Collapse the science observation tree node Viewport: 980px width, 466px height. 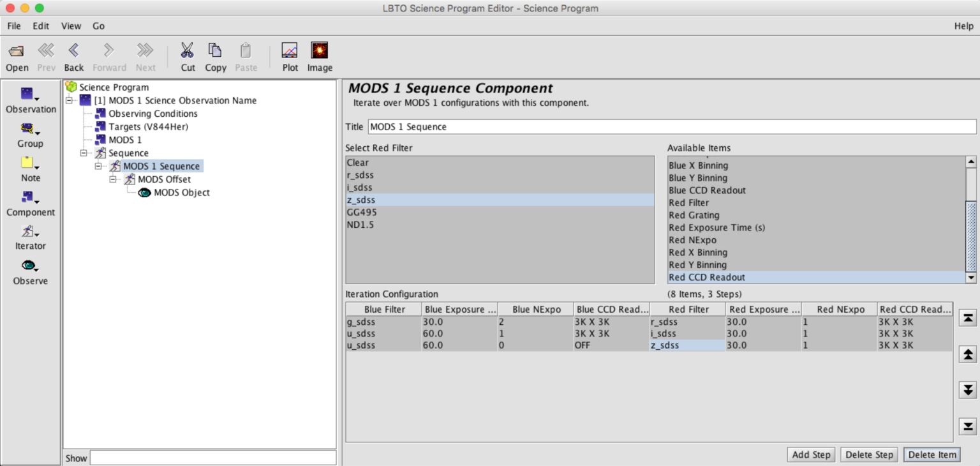69,100
